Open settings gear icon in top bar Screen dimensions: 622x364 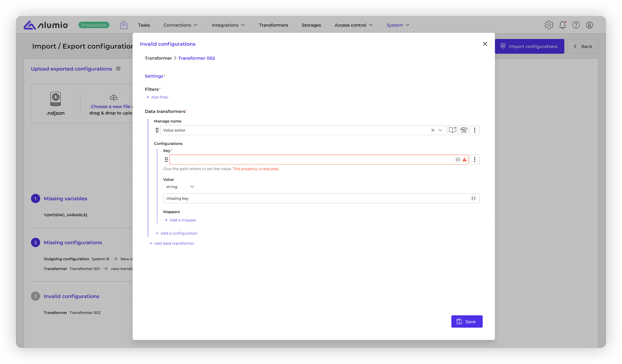549,25
